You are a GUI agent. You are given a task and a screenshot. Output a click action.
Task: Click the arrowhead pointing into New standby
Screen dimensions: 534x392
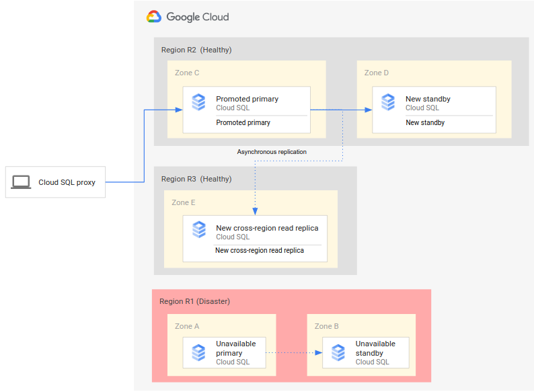point(368,110)
